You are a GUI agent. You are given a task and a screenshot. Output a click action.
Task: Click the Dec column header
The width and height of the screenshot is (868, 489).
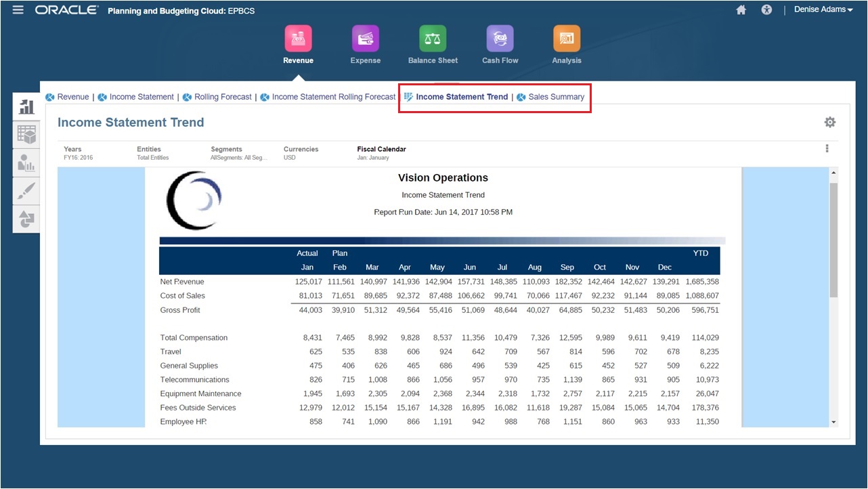(x=664, y=268)
